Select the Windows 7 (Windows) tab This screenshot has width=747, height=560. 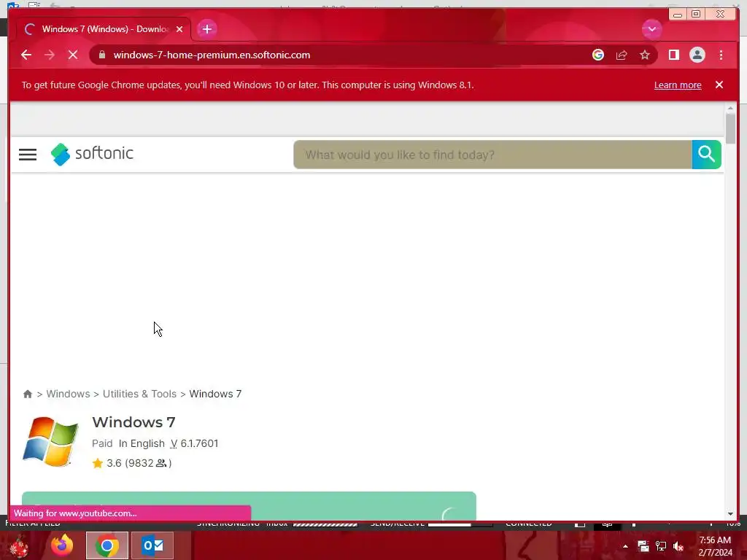[x=104, y=29]
